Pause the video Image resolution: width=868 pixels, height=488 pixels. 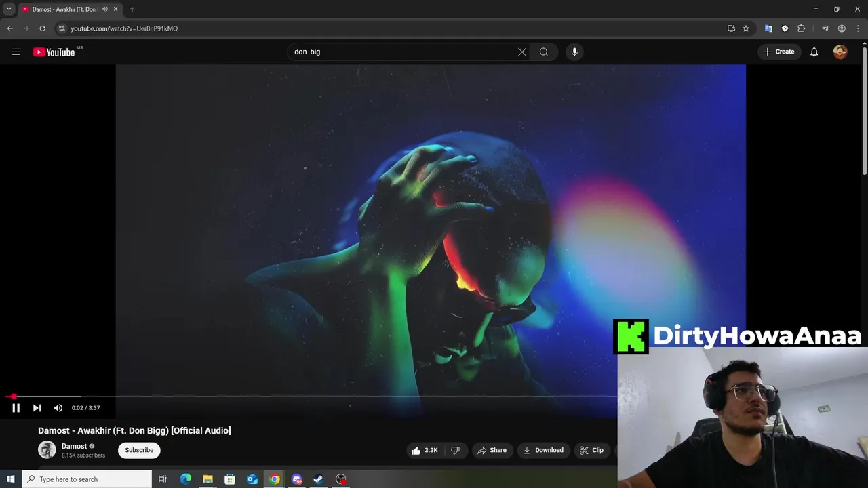(16, 407)
